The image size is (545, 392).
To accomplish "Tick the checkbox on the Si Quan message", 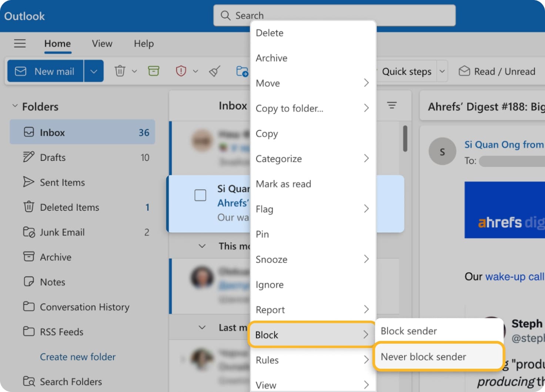I will 200,195.
